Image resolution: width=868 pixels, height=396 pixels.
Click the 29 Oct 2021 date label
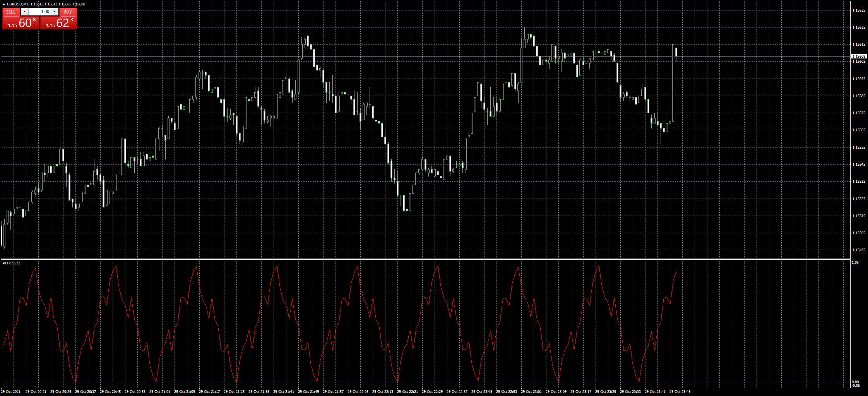click(11, 392)
